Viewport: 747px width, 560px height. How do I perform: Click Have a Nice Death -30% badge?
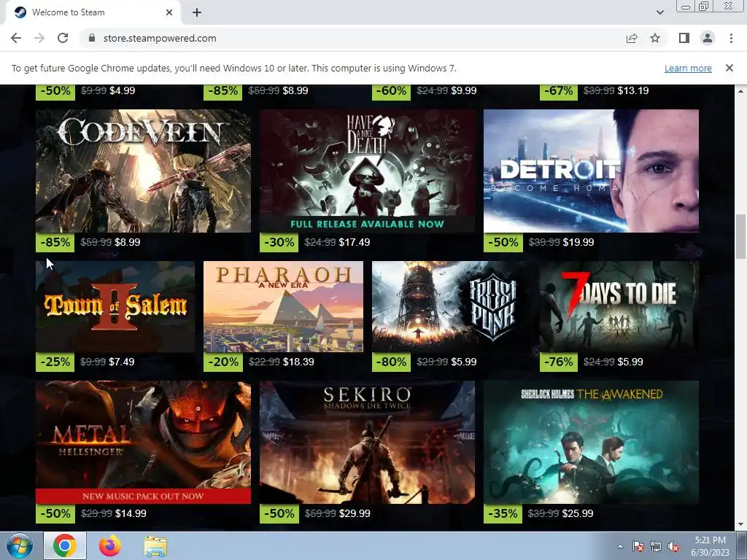pos(279,242)
